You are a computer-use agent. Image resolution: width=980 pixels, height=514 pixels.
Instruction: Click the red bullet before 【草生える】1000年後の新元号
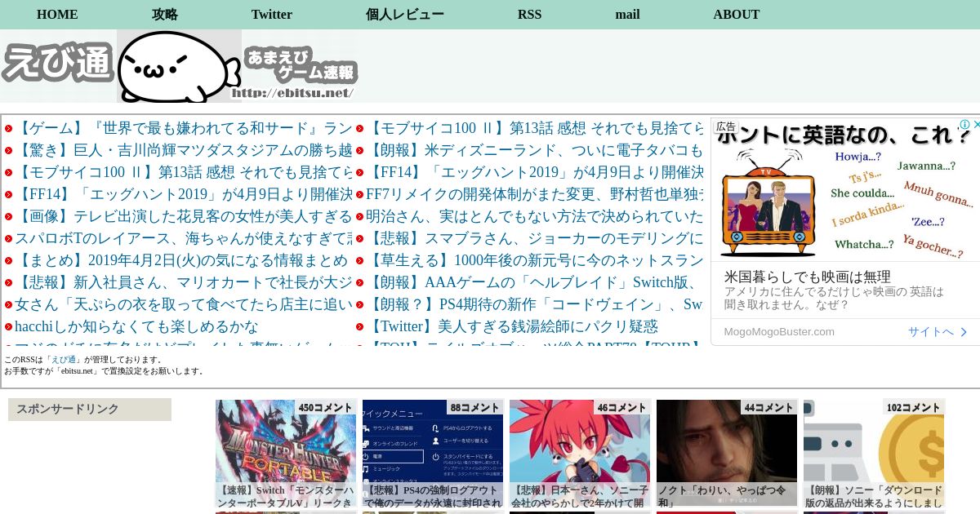(x=359, y=260)
